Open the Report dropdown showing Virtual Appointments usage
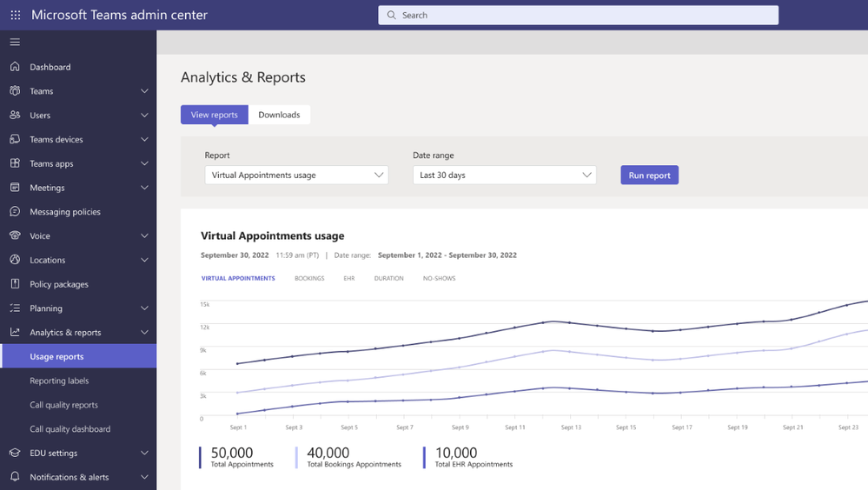 (x=296, y=175)
